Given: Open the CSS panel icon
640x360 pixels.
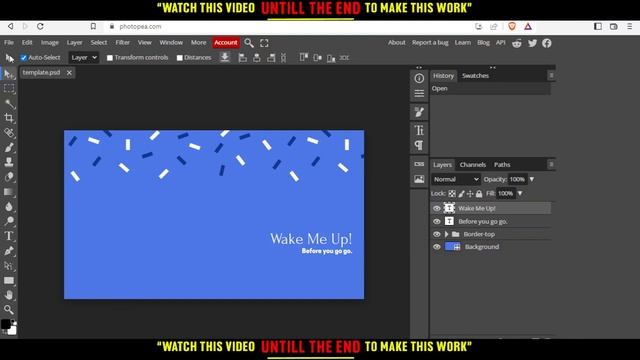Looking at the screenshot, I should click(x=419, y=164).
